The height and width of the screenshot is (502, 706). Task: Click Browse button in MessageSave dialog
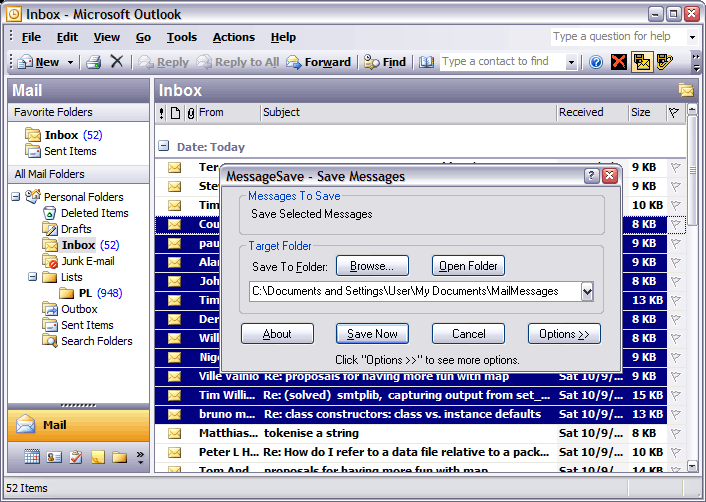372,266
